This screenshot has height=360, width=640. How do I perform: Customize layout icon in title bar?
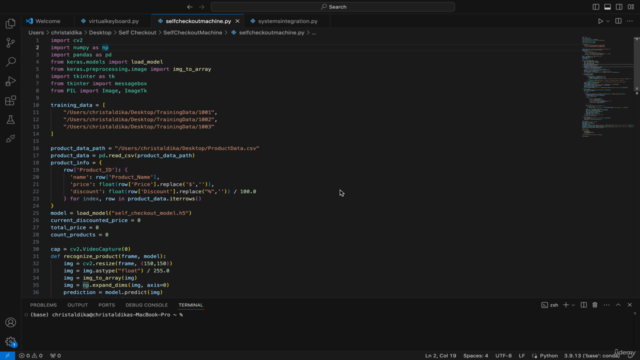point(631,7)
